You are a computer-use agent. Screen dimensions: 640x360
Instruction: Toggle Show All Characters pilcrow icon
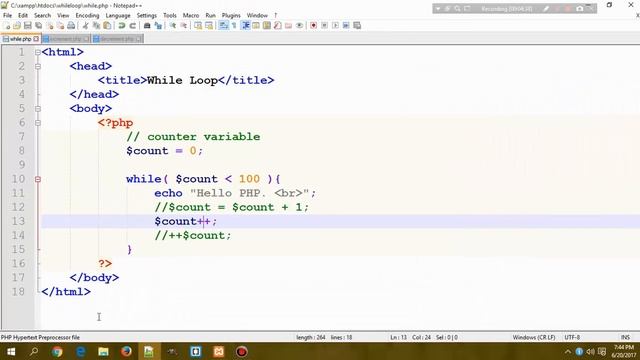[234, 26]
